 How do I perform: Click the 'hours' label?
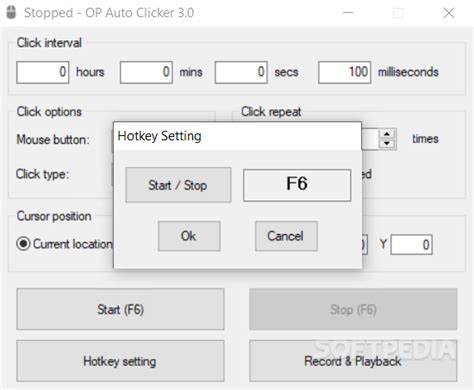tap(90, 72)
